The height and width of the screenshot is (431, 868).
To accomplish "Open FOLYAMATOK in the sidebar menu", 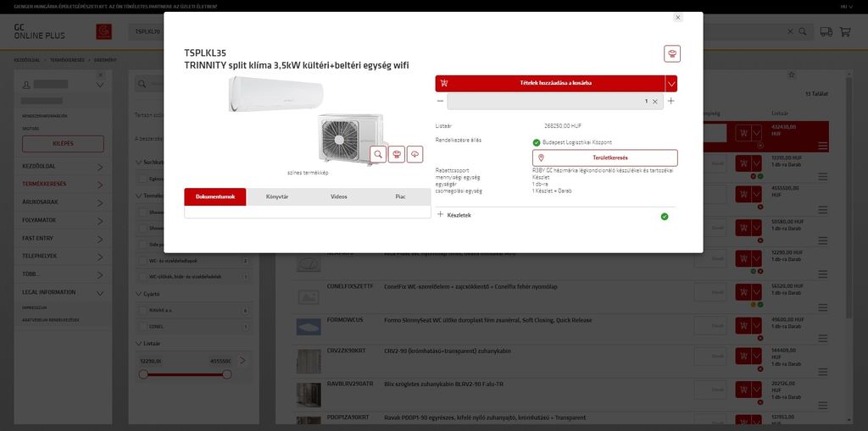I will pos(63,220).
